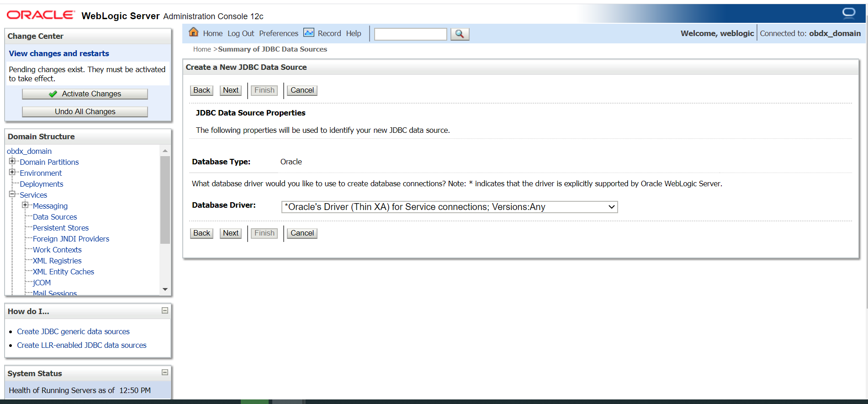This screenshot has height=404, width=868.
Task: Open Data Sources under Services
Action: tap(55, 217)
